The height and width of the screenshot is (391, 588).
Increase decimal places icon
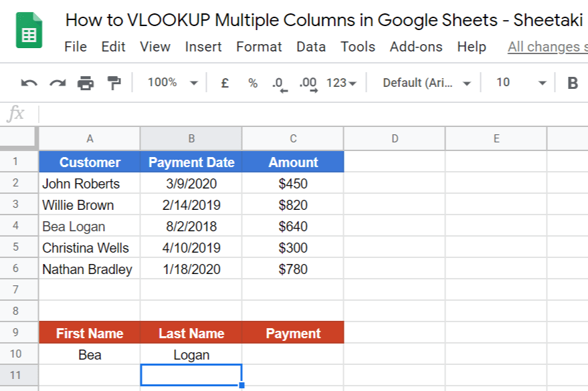(x=307, y=83)
